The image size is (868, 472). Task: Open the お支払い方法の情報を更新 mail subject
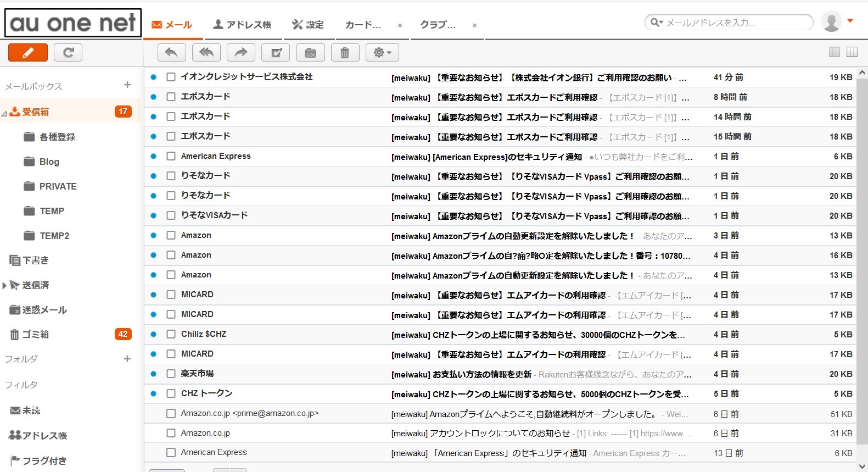click(x=461, y=374)
